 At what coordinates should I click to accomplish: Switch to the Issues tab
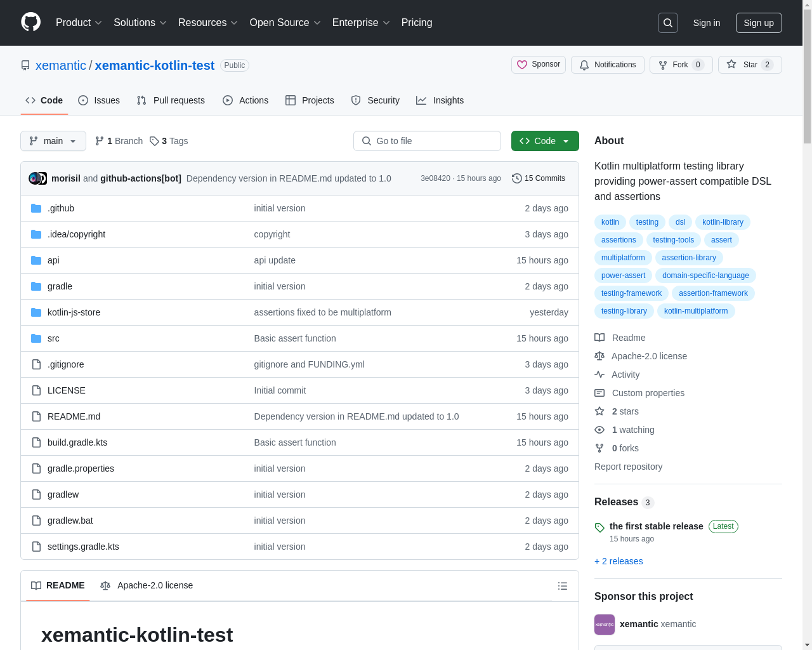[x=99, y=100]
